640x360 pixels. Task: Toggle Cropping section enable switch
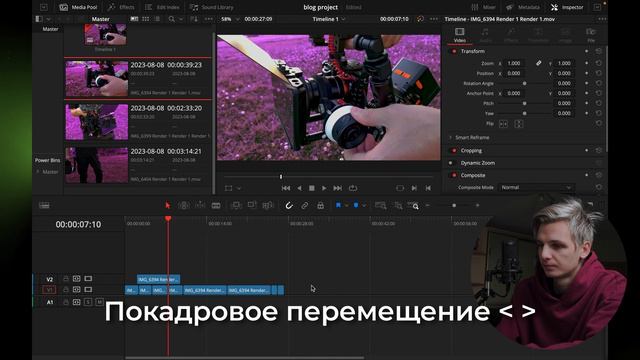coord(454,151)
